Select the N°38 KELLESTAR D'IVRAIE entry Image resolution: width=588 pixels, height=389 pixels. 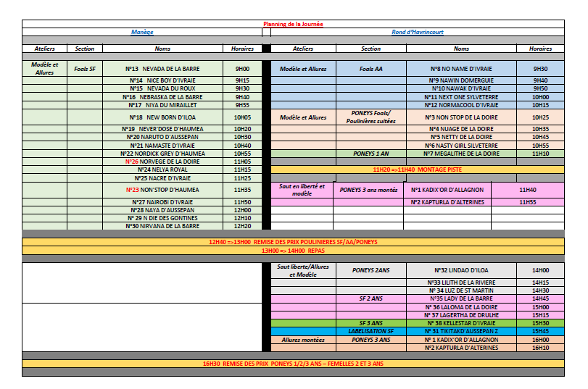pyautogui.click(x=461, y=323)
